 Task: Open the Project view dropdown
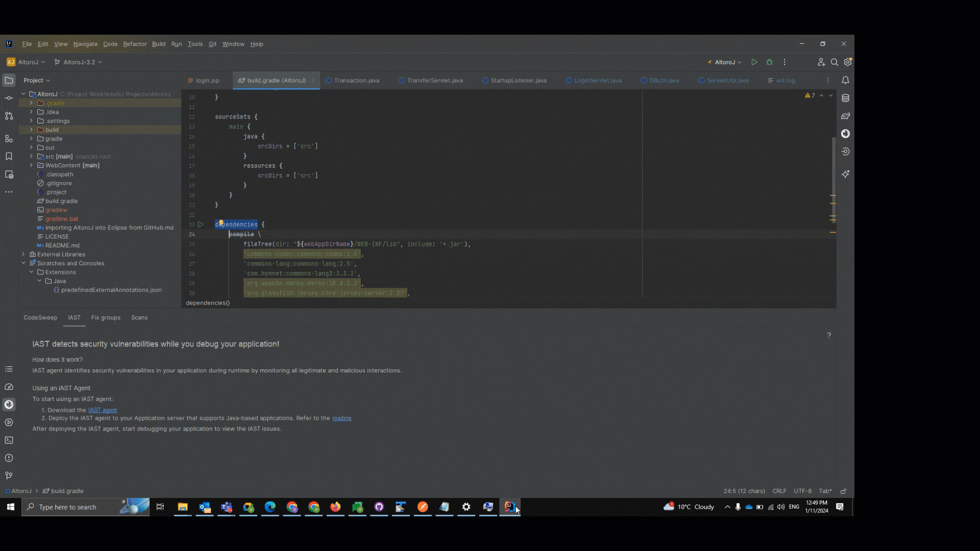coord(37,81)
